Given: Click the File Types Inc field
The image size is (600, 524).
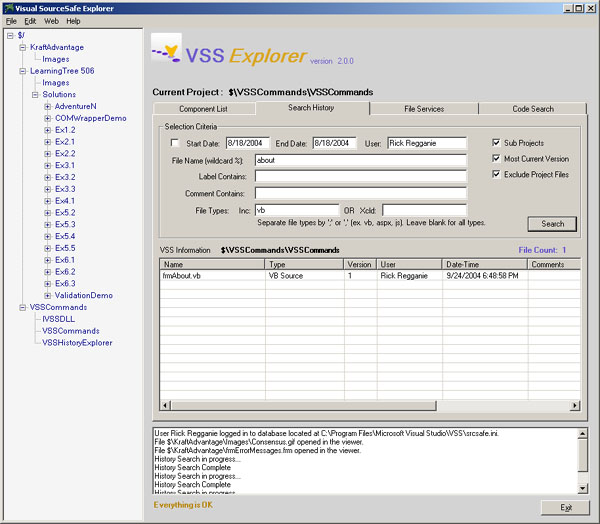Looking at the screenshot, I should pos(297,210).
